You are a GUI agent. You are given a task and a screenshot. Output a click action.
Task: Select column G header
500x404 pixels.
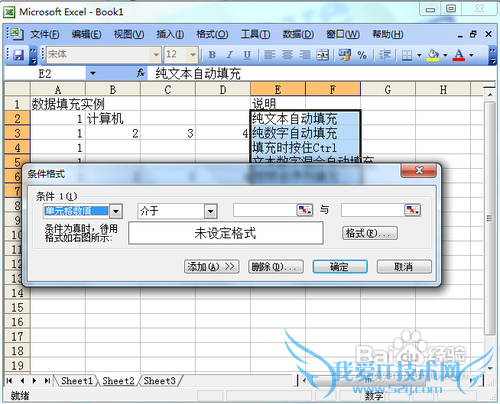pyautogui.click(x=388, y=89)
